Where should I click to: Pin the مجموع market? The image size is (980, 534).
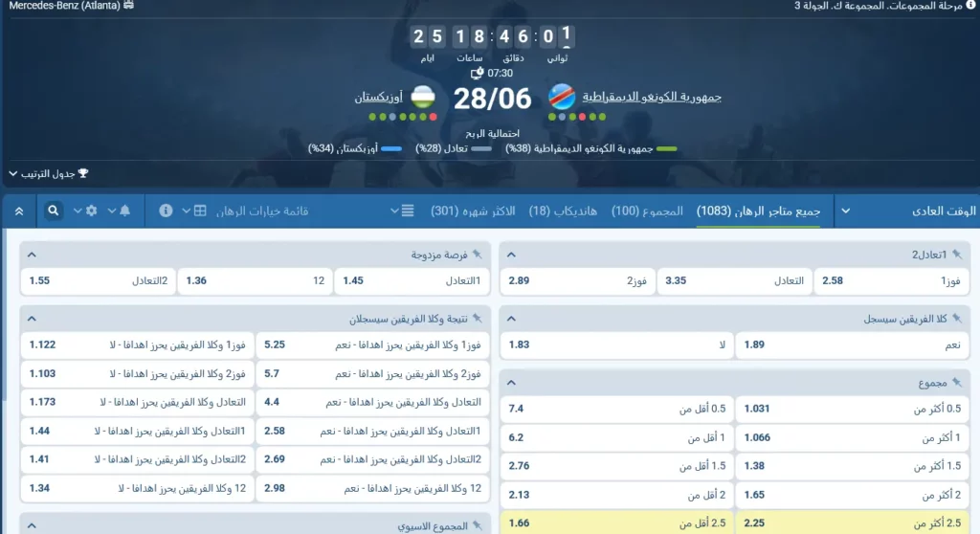(957, 382)
